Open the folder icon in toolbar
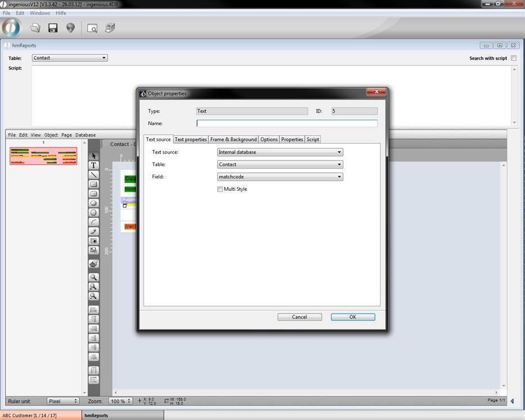Screen dimensions: 525x420 [35, 28]
